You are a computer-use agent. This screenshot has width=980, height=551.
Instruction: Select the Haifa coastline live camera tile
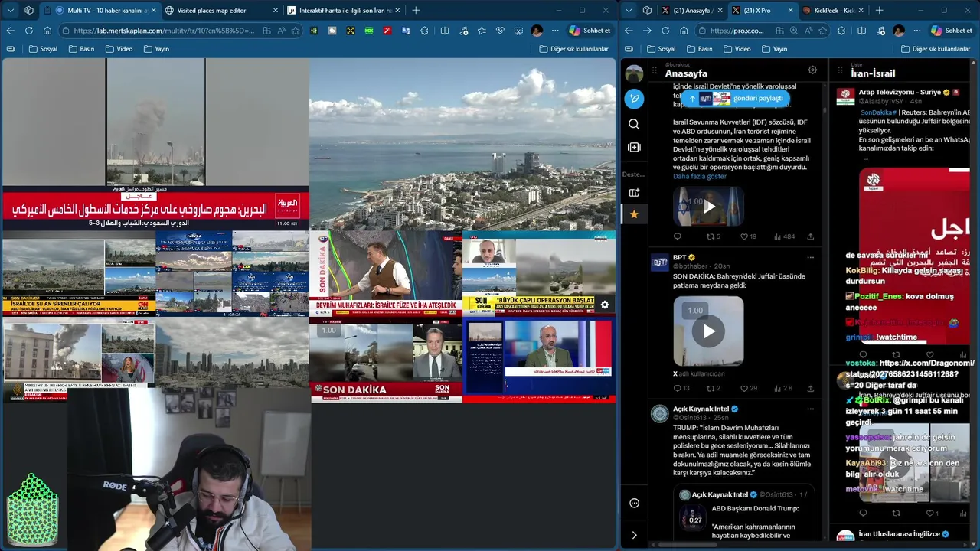pyautogui.click(x=462, y=144)
